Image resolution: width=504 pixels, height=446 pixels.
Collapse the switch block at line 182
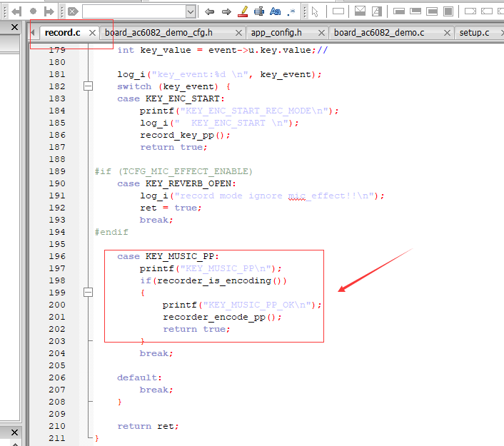88,86
